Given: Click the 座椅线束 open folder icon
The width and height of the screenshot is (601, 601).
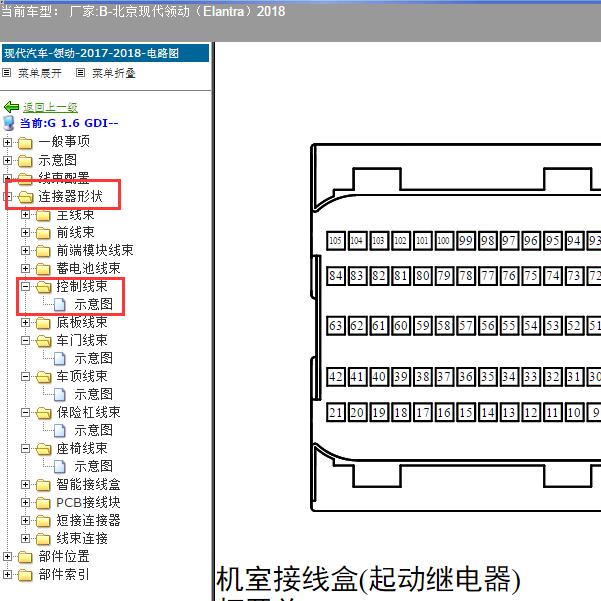Looking at the screenshot, I should pyautogui.click(x=44, y=449).
